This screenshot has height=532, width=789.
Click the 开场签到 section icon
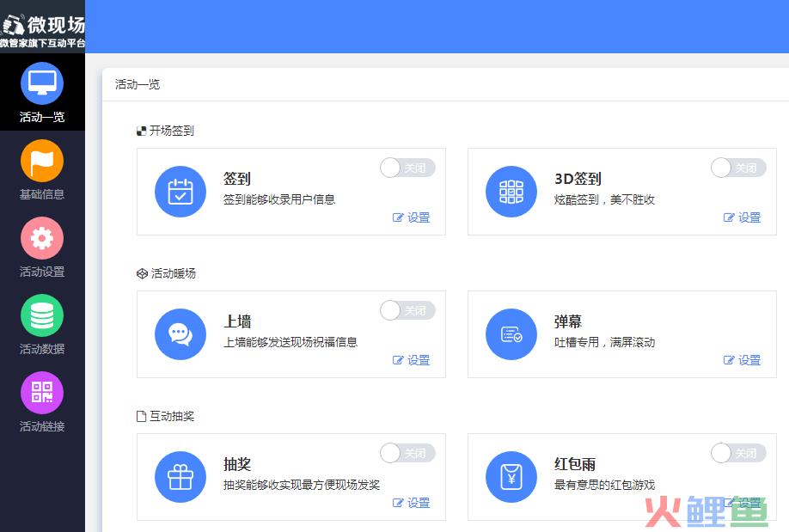[x=142, y=131]
